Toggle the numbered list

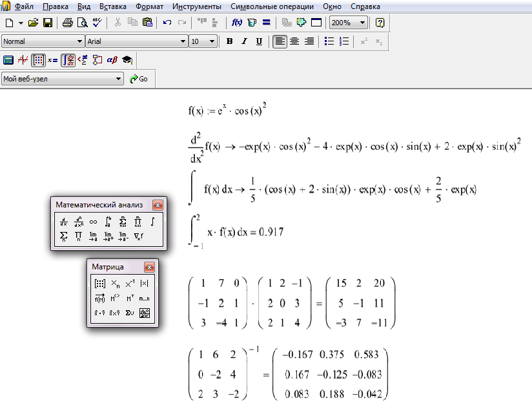(x=344, y=41)
